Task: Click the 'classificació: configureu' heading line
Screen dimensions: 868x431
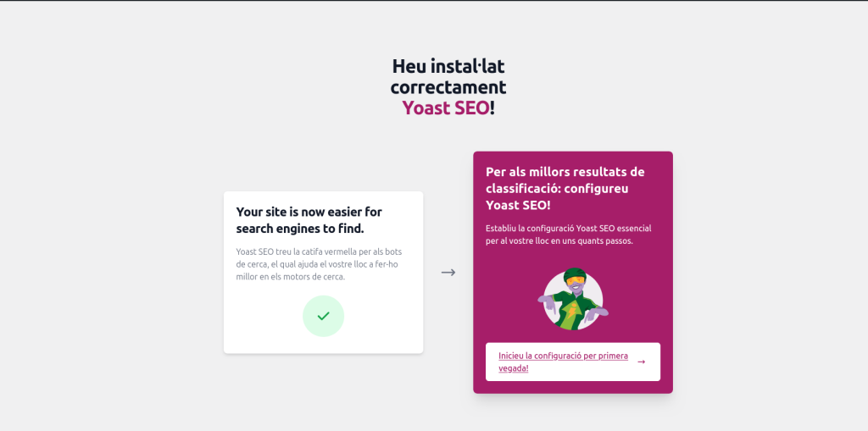Action: click(557, 188)
